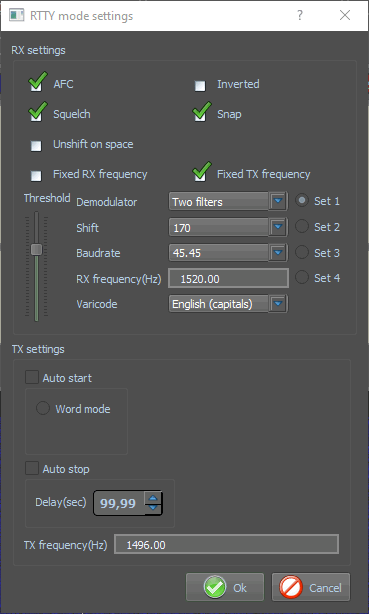Confirm settings with the Ok button
The height and width of the screenshot is (614, 369).
225,587
